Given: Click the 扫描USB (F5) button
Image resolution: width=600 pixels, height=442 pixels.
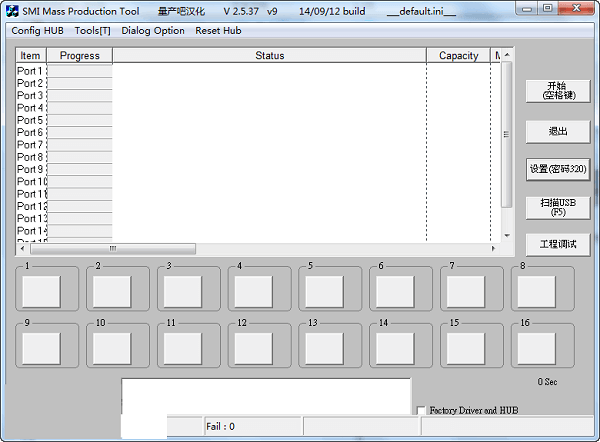Looking at the screenshot, I should click(557, 206).
